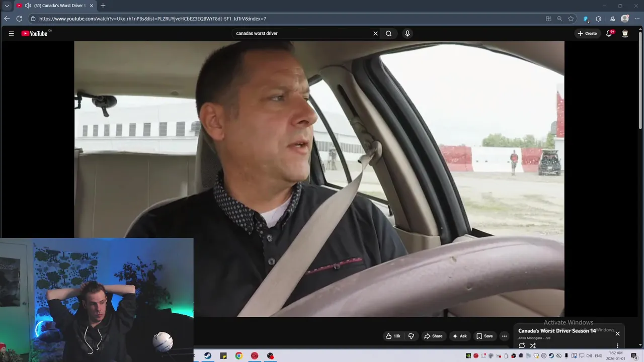The image size is (644, 362).
Task: Open Chrome from the taskbar
Action: coord(239,356)
